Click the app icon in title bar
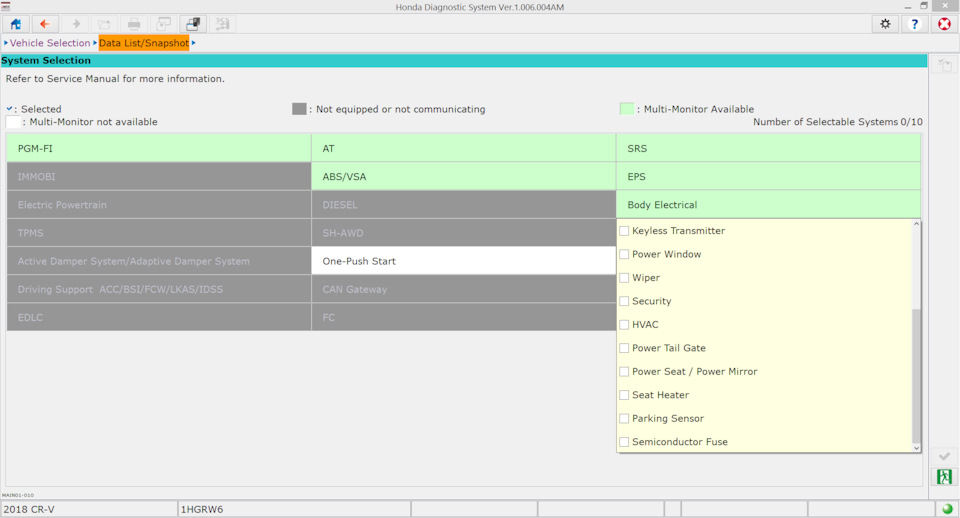This screenshot has height=518, width=960. (6, 7)
